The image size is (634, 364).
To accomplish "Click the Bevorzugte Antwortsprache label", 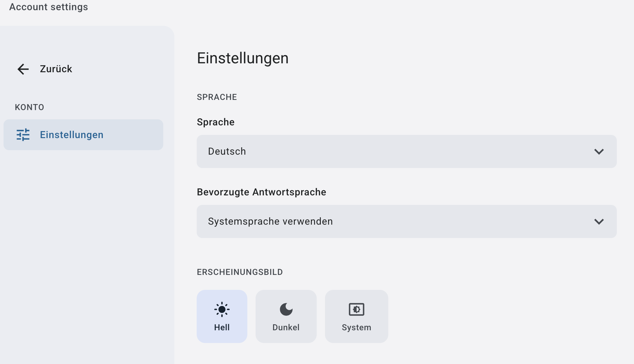I will pyautogui.click(x=262, y=192).
